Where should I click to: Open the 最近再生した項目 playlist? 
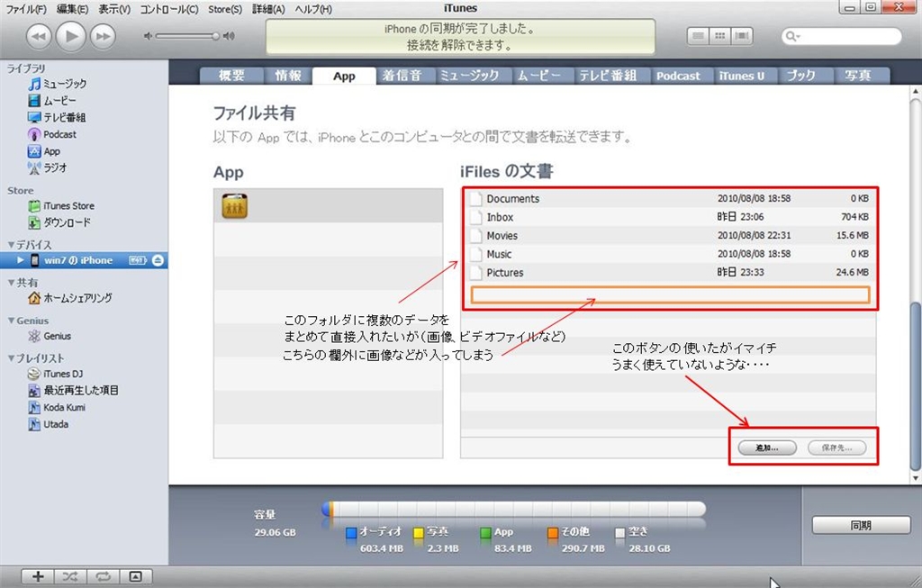[73, 391]
